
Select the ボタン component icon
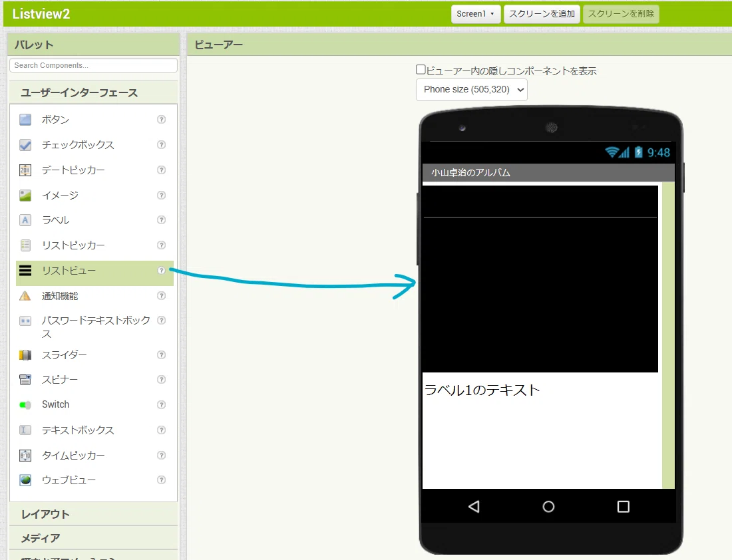click(25, 120)
